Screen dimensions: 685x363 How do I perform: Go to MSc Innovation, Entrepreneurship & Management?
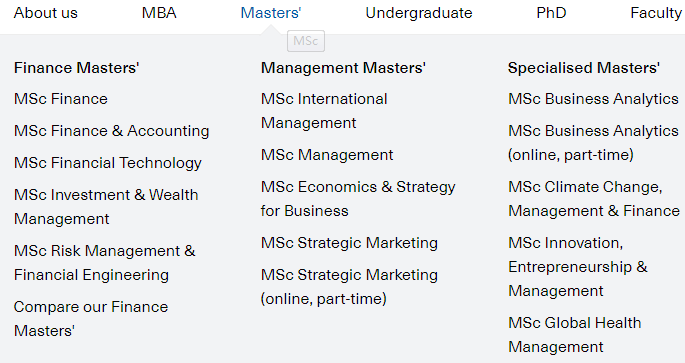[x=578, y=266]
